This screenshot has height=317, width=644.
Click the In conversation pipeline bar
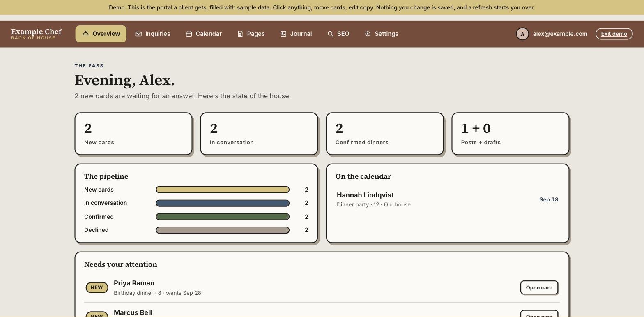(223, 203)
